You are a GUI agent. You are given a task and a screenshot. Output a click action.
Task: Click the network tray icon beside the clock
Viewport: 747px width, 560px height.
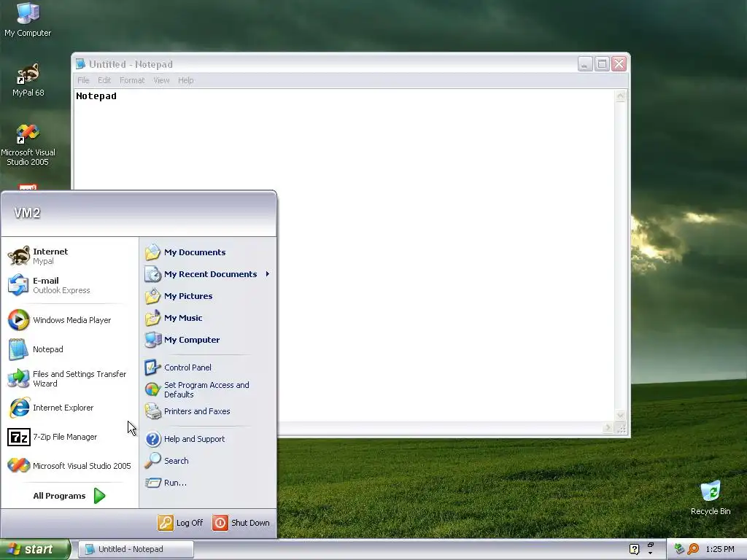(x=679, y=549)
